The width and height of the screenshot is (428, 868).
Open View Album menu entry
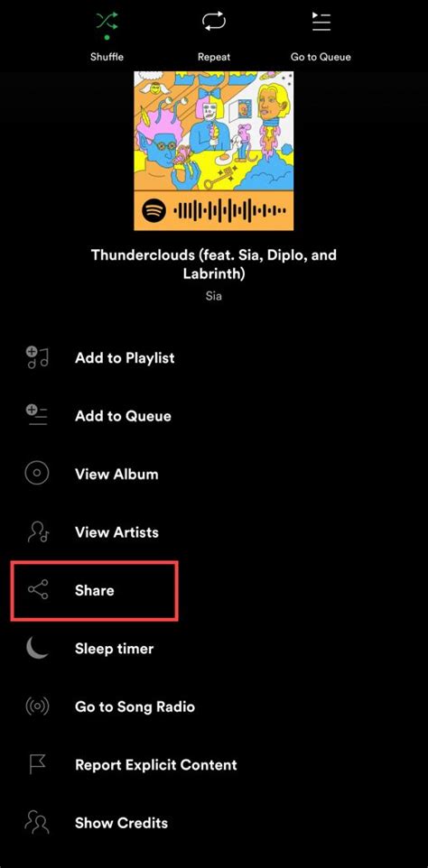coord(214,474)
